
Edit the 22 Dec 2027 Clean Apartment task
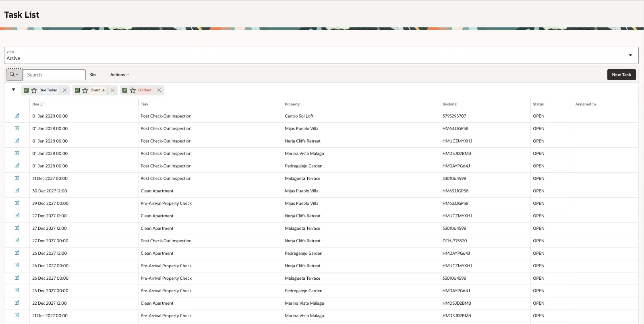click(17, 303)
